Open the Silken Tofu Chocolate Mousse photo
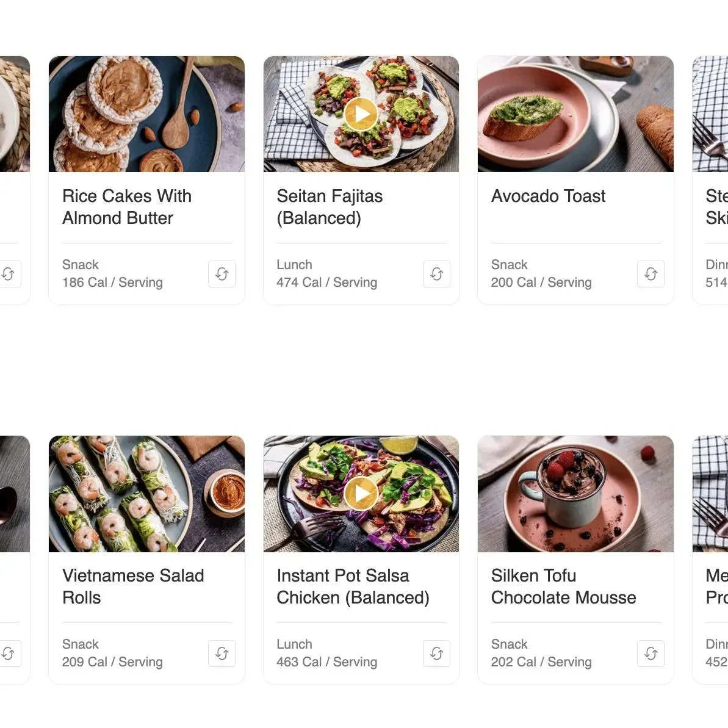 [575, 494]
